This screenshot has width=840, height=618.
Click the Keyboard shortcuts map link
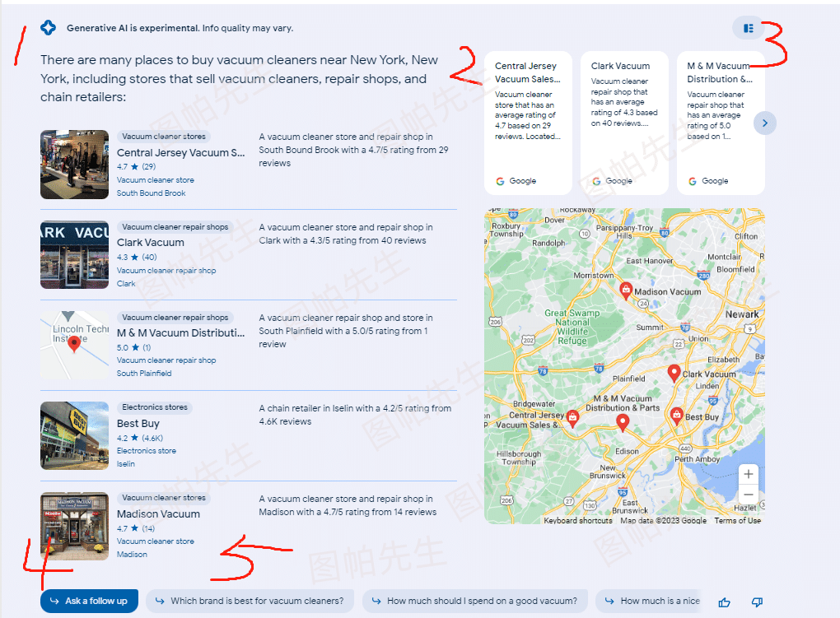pos(578,521)
